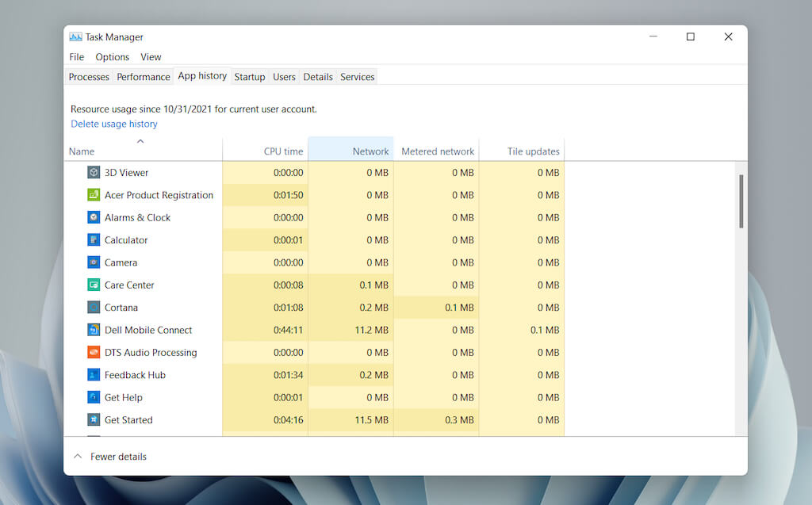
Task: Click the Feedback Hub icon
Action: coord(94,375)
